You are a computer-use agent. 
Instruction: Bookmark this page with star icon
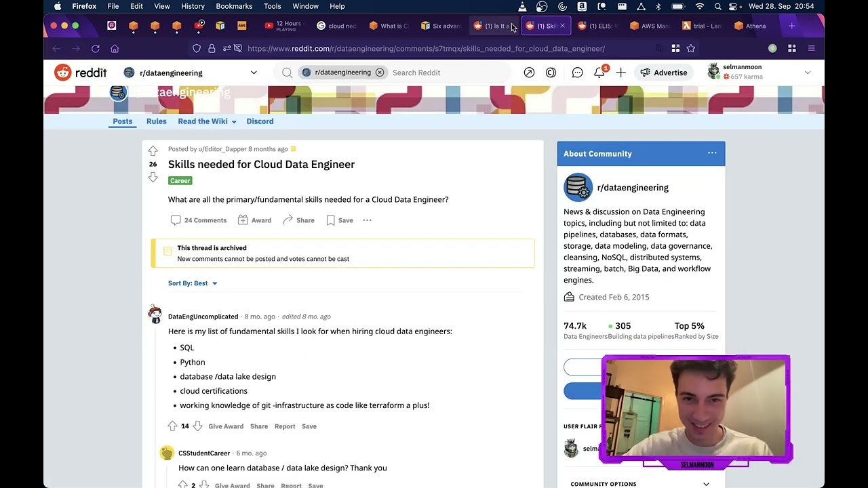691,49
